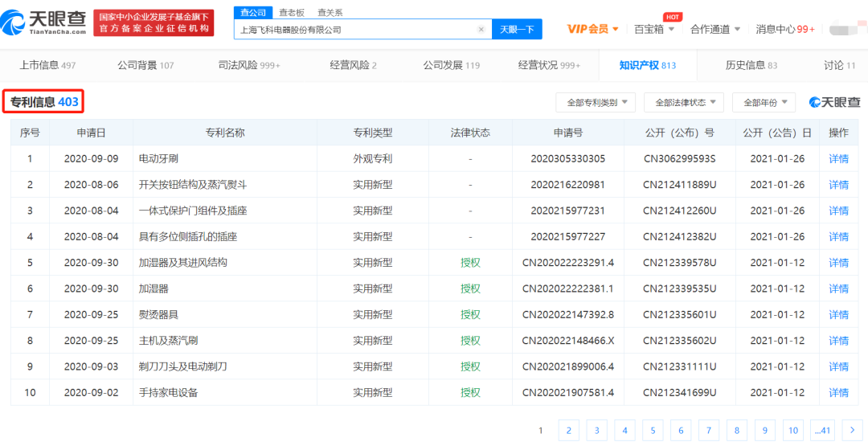Open the 公司发展 tab

452,65
